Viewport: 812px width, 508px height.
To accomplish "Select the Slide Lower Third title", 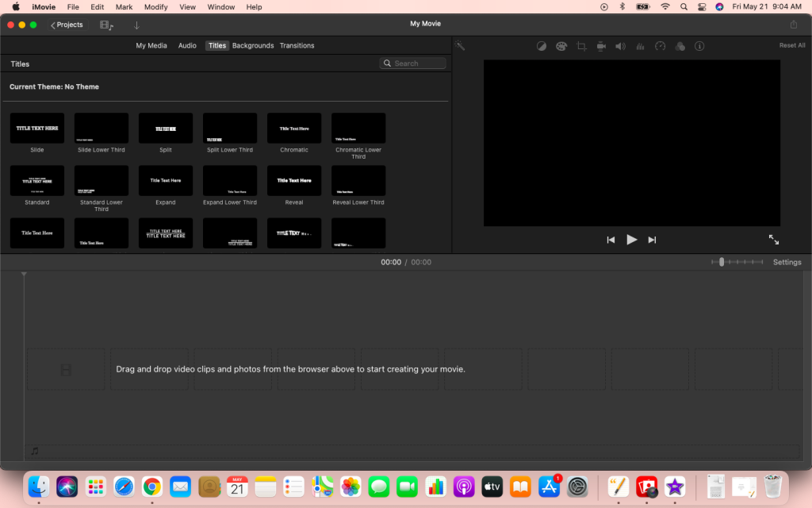I will (101, 128).
